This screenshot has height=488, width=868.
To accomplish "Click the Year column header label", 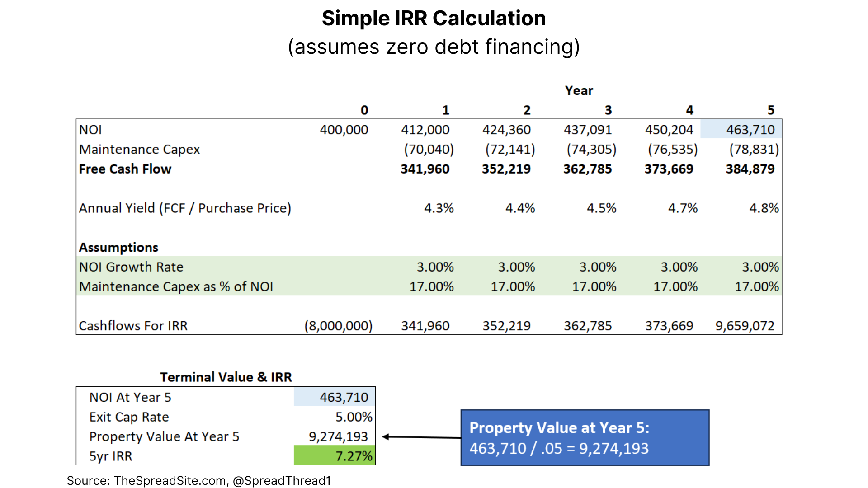I will (x=579, y=90).
